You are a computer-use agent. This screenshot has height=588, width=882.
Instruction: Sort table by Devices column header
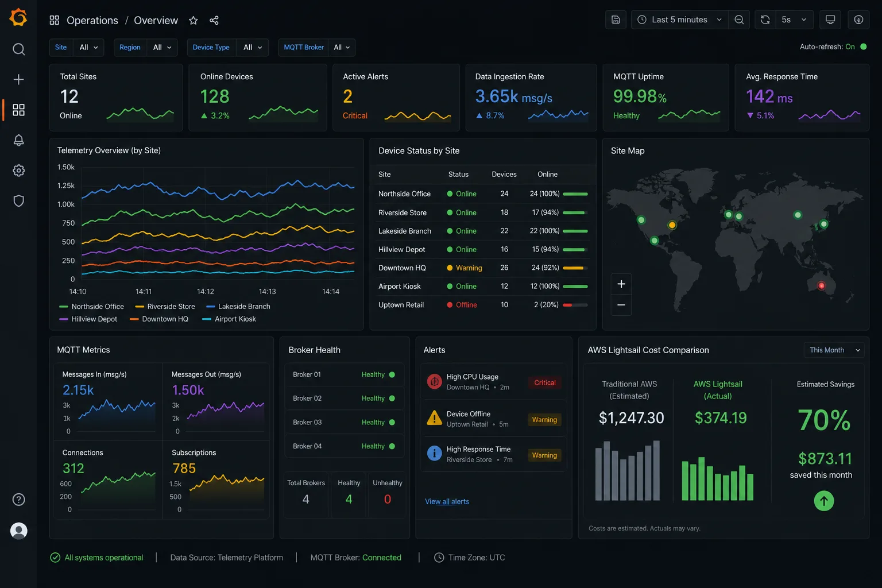click(x=504, y=175)
